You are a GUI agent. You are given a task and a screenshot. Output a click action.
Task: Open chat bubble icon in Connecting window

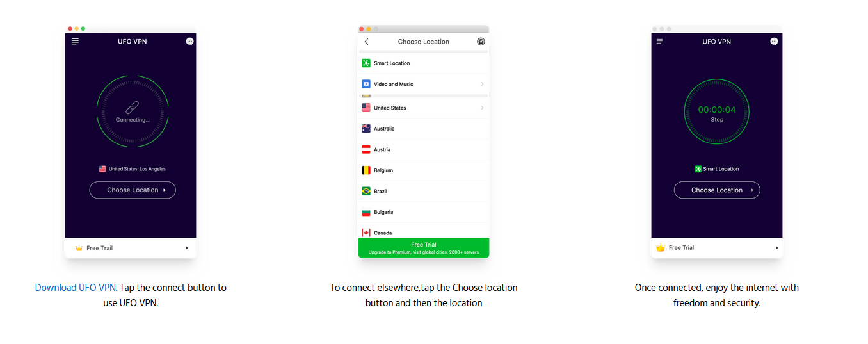[x=189, y=42]
